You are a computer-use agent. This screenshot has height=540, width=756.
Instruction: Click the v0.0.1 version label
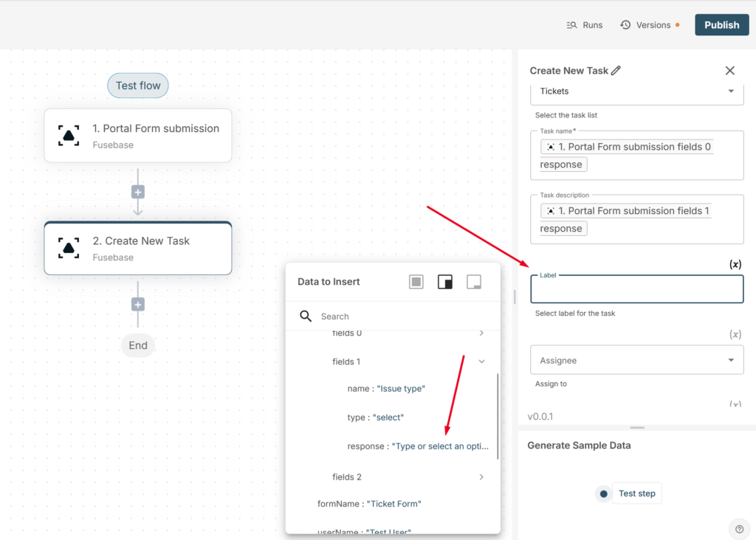pos(540,417)
